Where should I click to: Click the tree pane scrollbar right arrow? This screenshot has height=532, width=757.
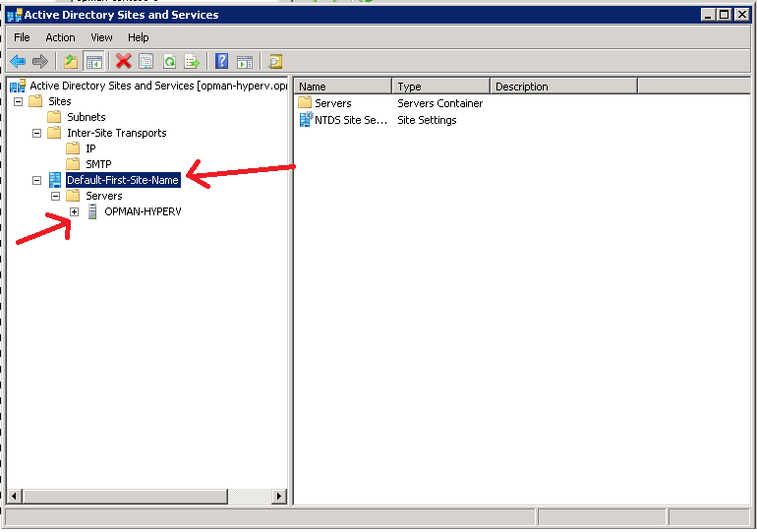(279, 497)
